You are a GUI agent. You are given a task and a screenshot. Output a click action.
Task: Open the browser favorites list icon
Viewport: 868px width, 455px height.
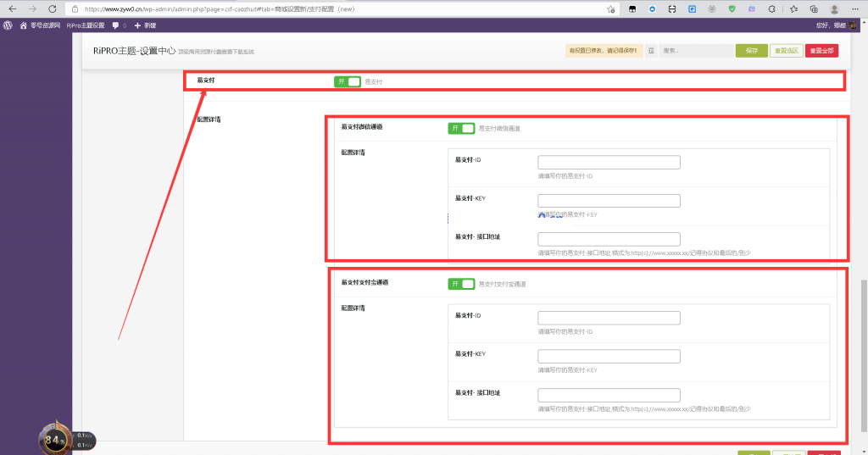(x=793, y=8)
